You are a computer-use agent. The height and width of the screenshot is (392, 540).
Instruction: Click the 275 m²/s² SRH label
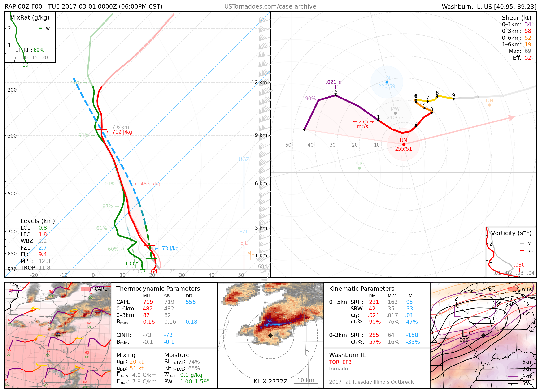point(363,124)
